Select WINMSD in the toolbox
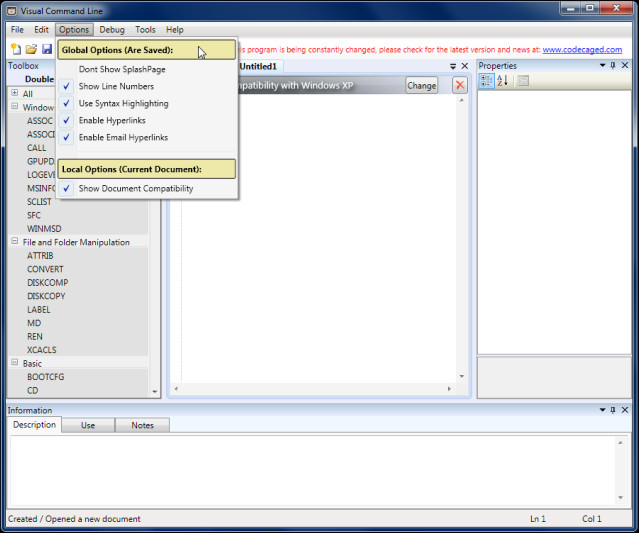This screenshot has width=639, height=533. [44, 229]
